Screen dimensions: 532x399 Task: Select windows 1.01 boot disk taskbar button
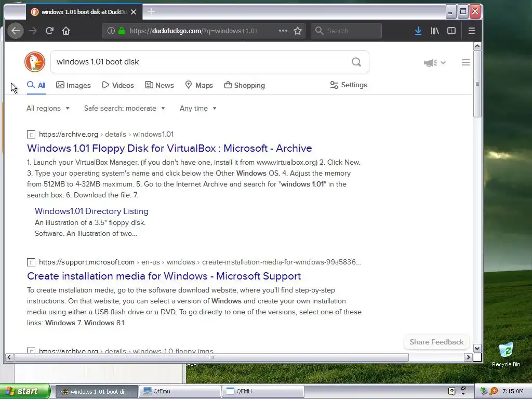(96, 391)
